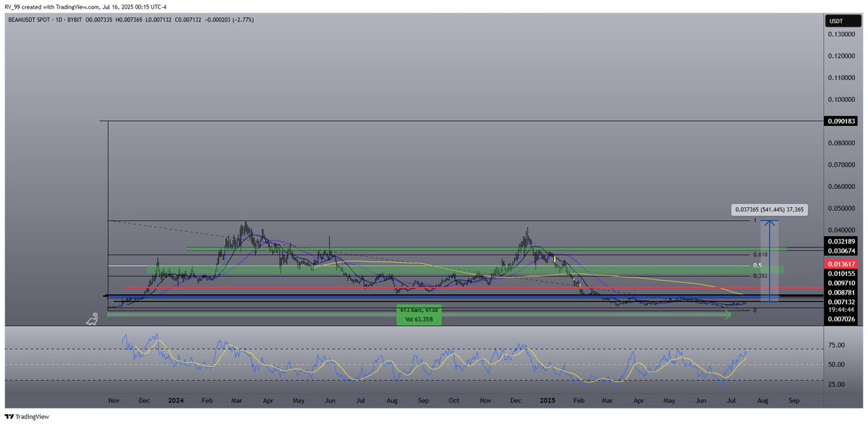Screen dimensions: 868x425
Task: Click the 0.009710 price label
Action: (840, 282)
